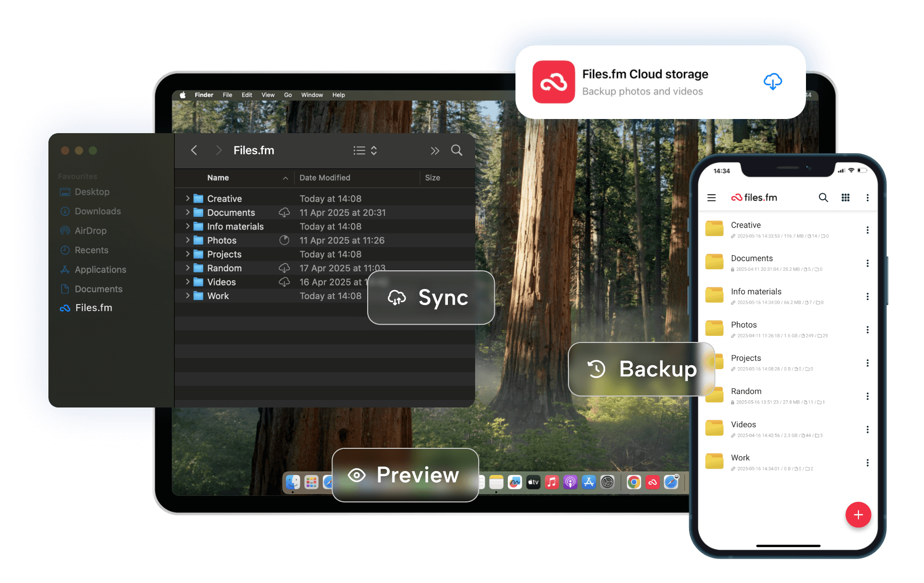This screenshot has height=583, width=924.
Task: Sort by the Date Modified column header
Action: tap(325, 178)
